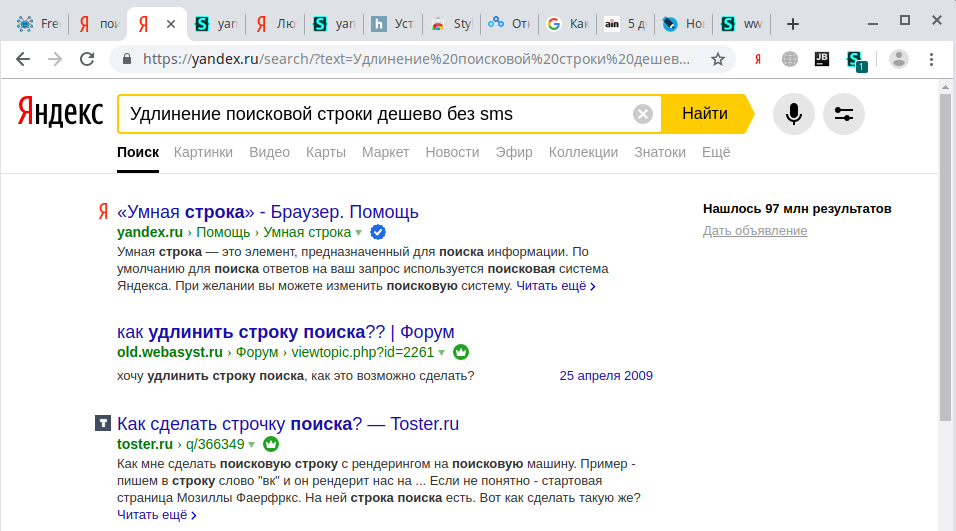Expand Читать ещё under Умная строка snippet
The height and width of the screenshot is (531, 956).
click(556, 286)
